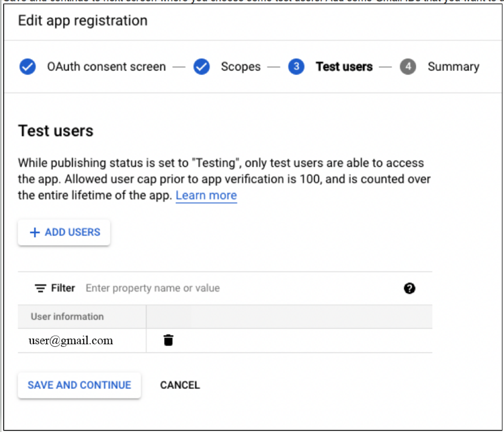Select the user@gmail.com table row
504x432 pixels.
pos(71,341)
